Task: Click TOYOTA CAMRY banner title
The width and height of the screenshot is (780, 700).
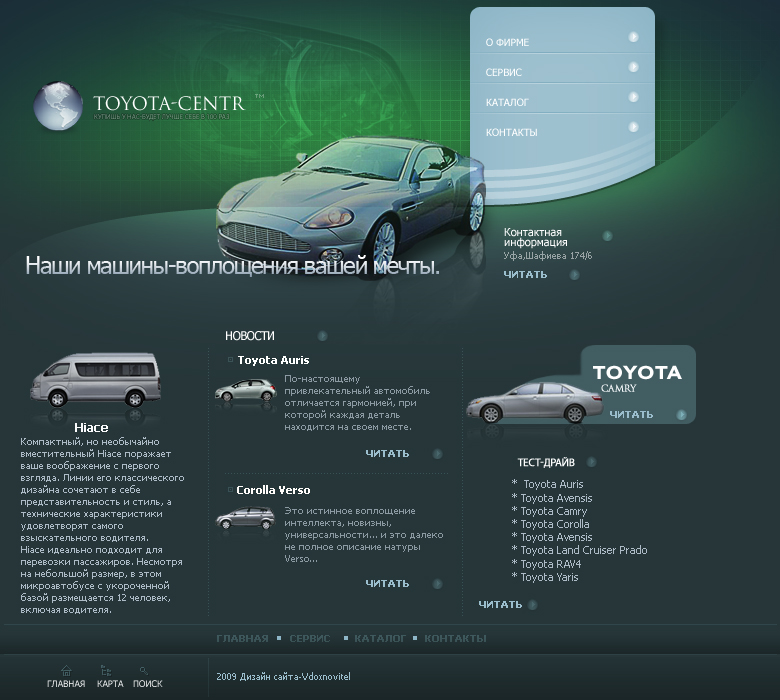Action: (637, 379)
